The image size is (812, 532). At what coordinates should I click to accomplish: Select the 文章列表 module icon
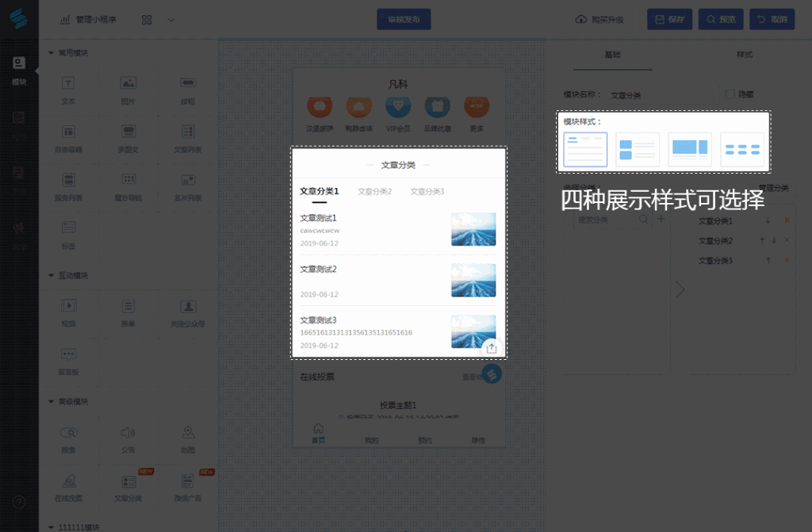click(187, 132)
